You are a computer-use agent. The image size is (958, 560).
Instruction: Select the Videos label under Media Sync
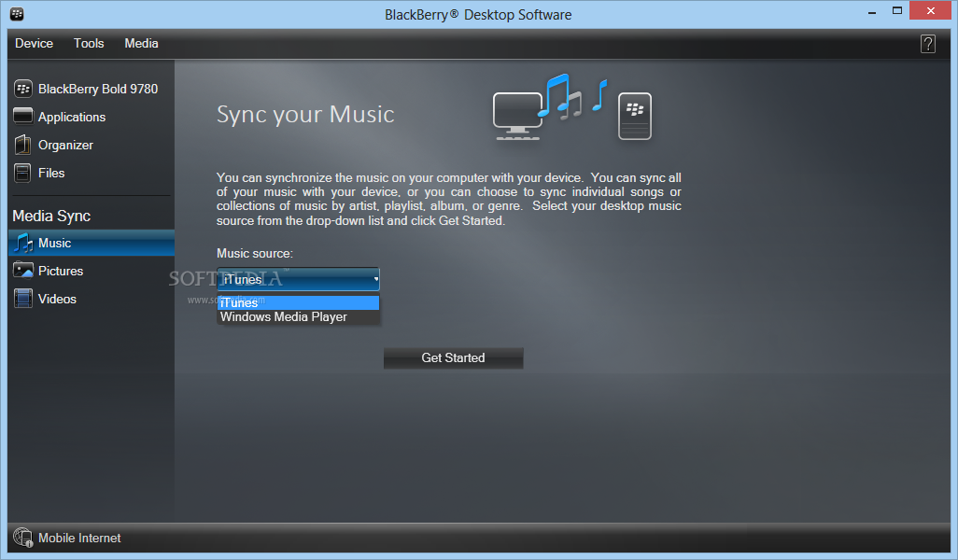pos(57,299)
